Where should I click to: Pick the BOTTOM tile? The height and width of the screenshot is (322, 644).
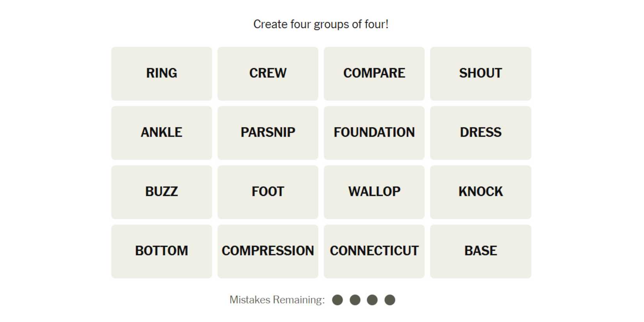pyautogui.click(x=162, y=251)
